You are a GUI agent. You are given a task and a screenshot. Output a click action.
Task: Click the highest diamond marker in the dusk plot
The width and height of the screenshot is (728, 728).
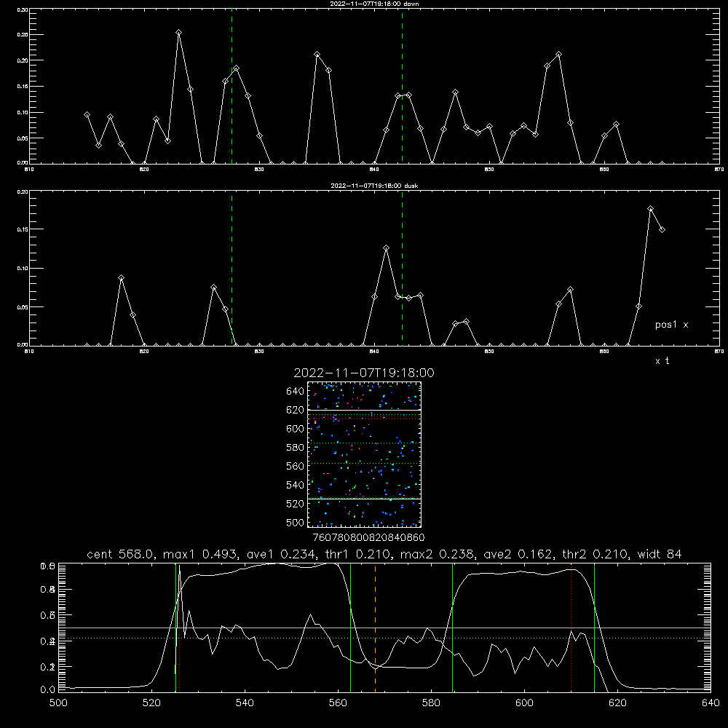click(x=650, y=209)
